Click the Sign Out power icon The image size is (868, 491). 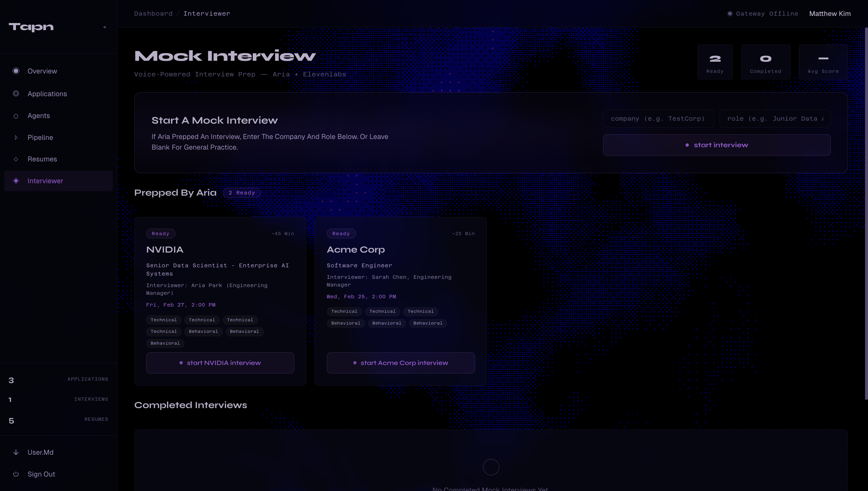[x=16, y=474]
